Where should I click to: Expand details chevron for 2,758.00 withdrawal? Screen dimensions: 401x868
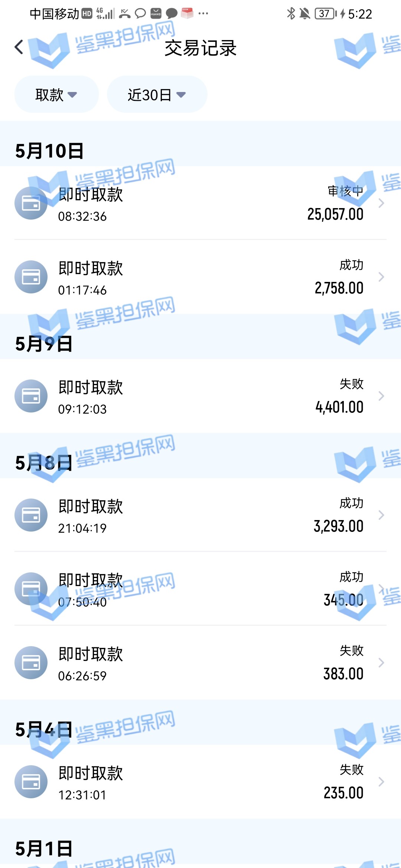pyautogui.click(x=381, y=277)
